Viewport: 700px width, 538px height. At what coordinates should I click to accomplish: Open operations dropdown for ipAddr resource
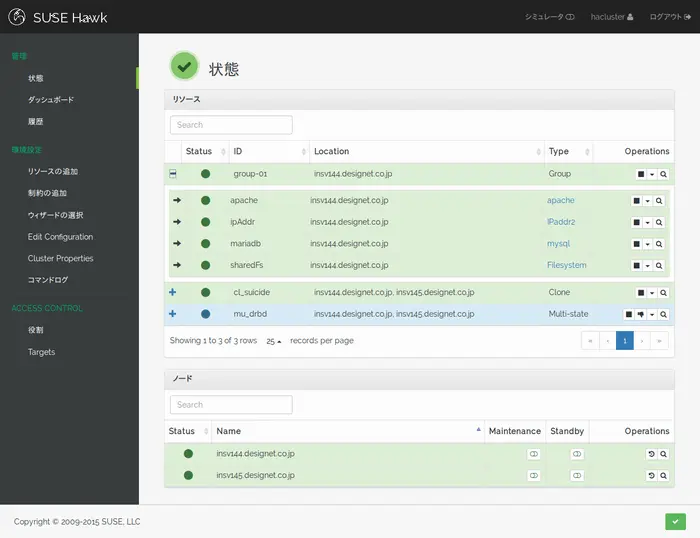tap(648, 222)
